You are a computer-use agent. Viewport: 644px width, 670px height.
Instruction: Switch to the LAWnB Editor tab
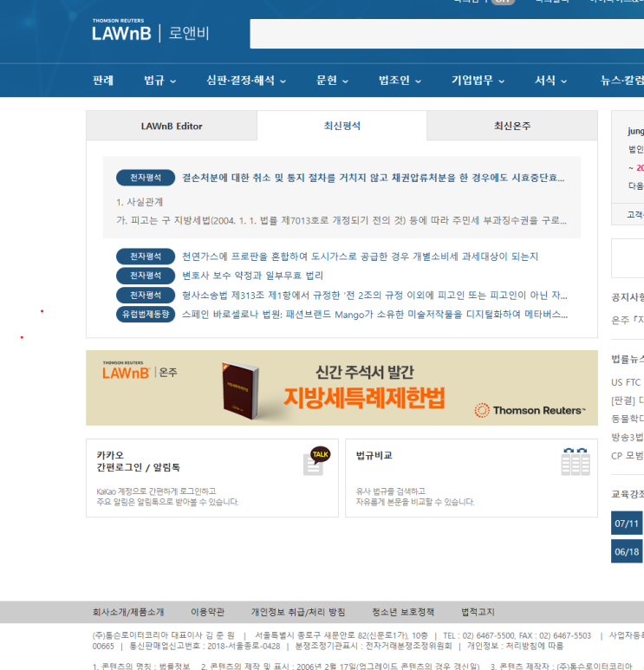tap(172, 126)
